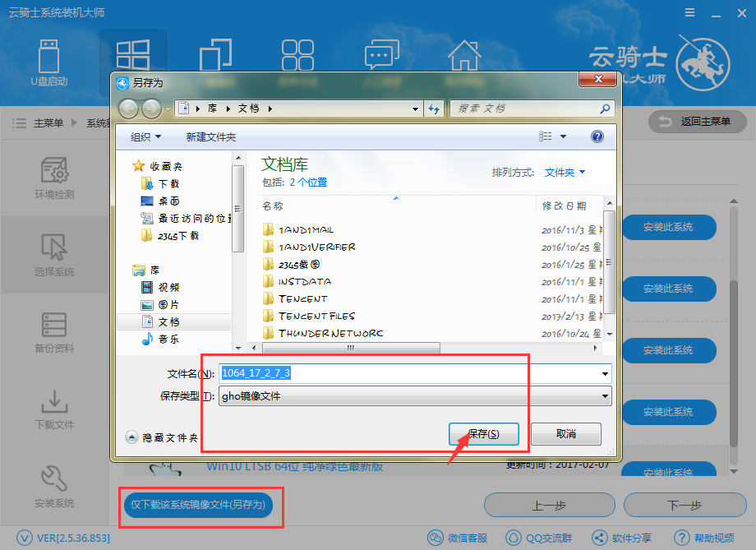Select 下载文件 sidebar step
This screenshot has height=550, width=756.
tap(54, 409)
